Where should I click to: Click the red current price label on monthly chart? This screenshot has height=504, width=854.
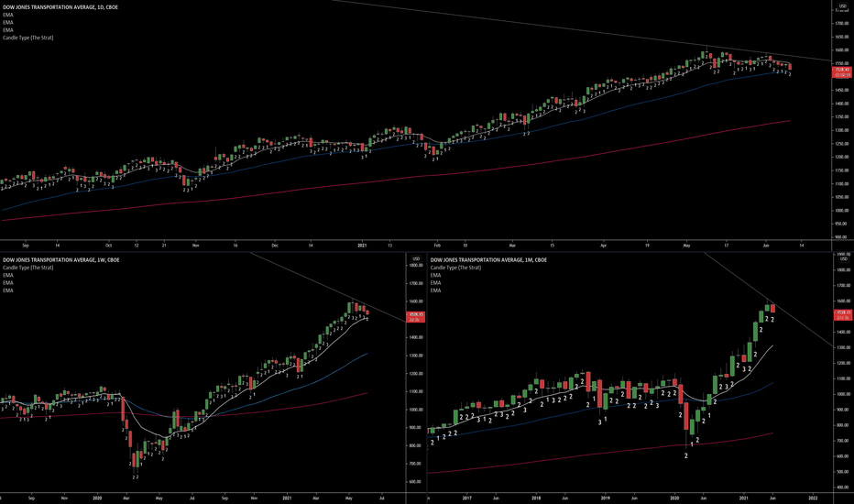(x=843, y=314)
